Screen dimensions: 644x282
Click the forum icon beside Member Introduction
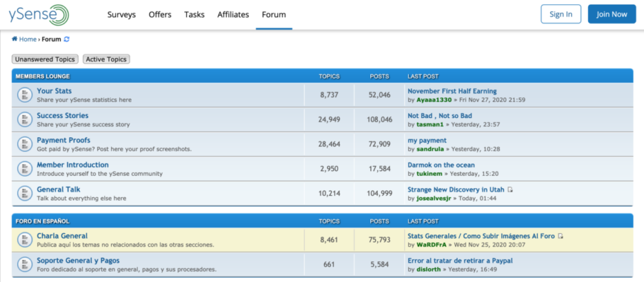[x=25, y=169]
